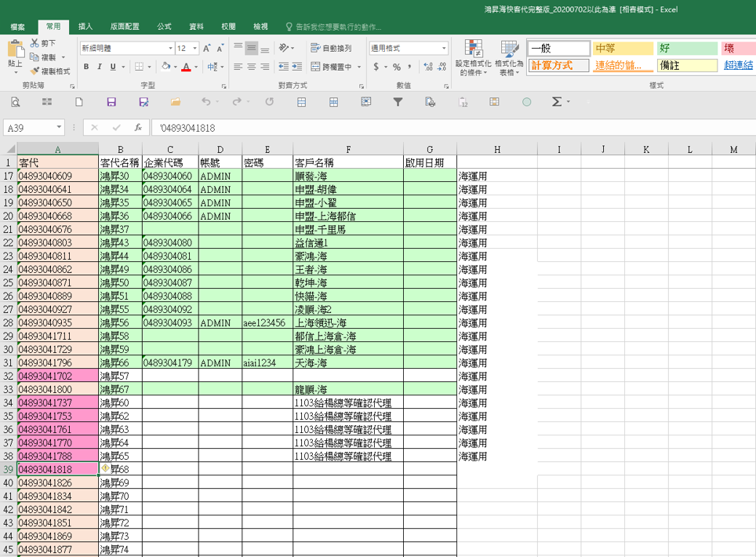This screenshot has width=756, height=557.
Task: Toggle Bold formatting
Action: coord(86,67)
